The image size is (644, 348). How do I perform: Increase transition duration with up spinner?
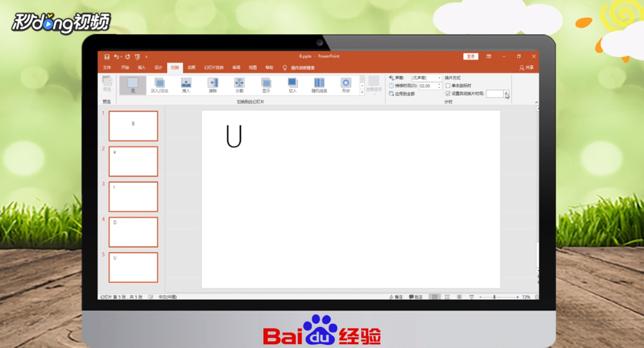(439, 84)
